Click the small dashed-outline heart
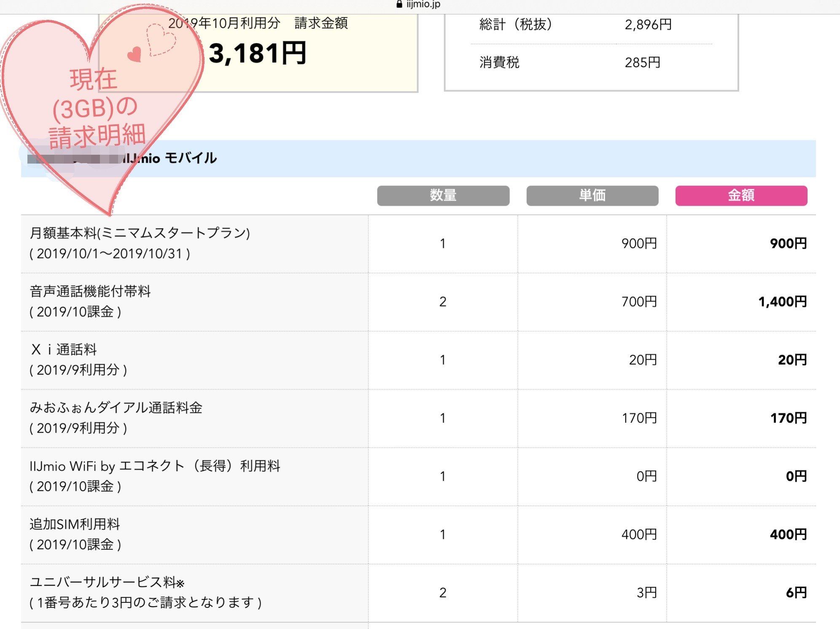 click(x=161, y=40)
